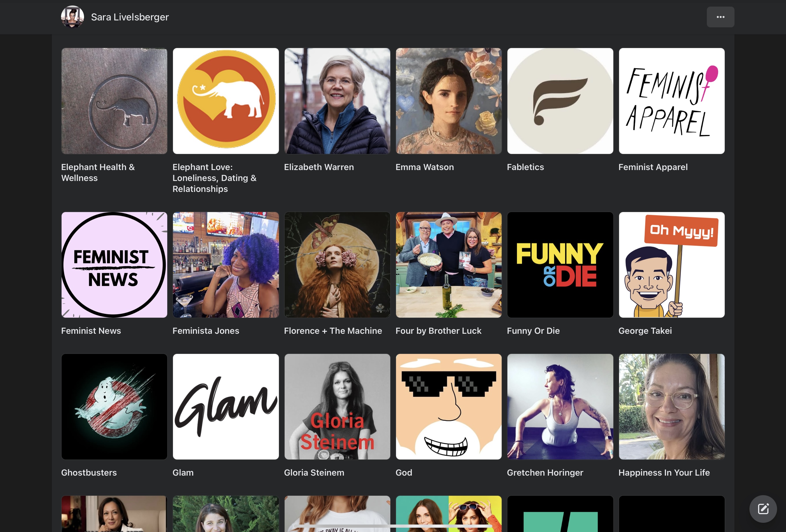This screenshot has width=786, height=532.
Task: Click the Elephant Health & Wellness title
Action: [x=98, y=172]
